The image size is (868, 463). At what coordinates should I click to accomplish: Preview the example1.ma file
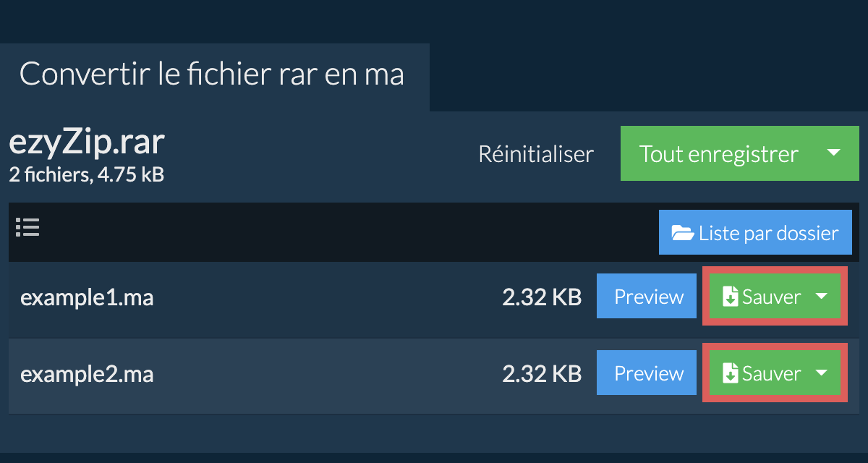point(649,297)
